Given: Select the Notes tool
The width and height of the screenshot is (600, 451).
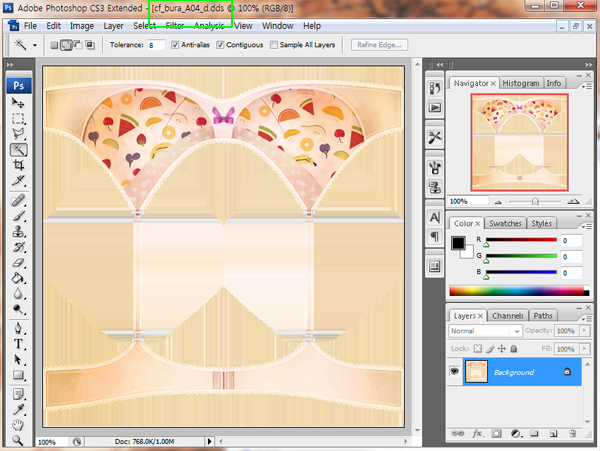Looking at the screenshot, I should coord(18,394).
